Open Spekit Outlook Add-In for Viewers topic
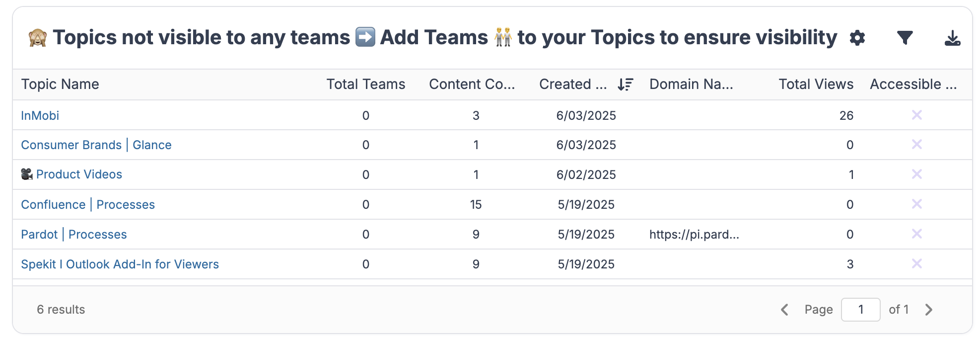Image resolution: width=980 pixels, height=341 pixels. coord(120,264)
